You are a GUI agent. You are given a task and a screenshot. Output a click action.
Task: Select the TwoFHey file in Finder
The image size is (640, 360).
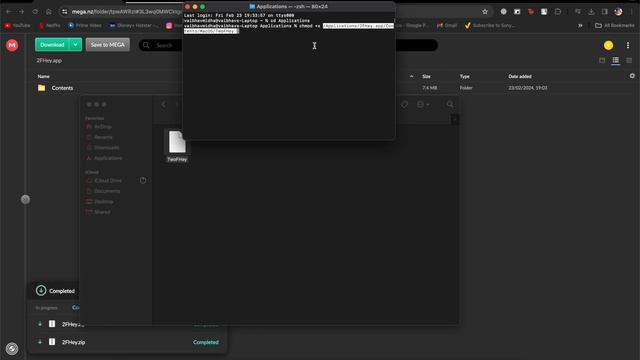177,146
